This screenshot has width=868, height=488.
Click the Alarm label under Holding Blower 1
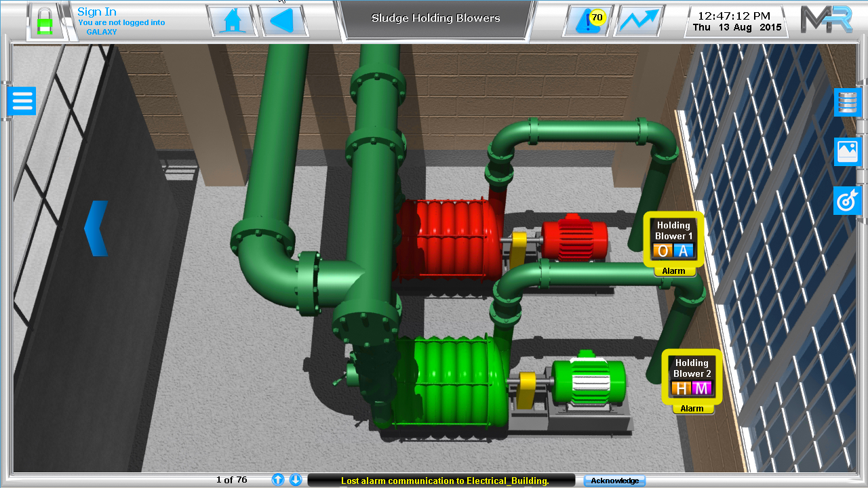(x=673, y=270)
